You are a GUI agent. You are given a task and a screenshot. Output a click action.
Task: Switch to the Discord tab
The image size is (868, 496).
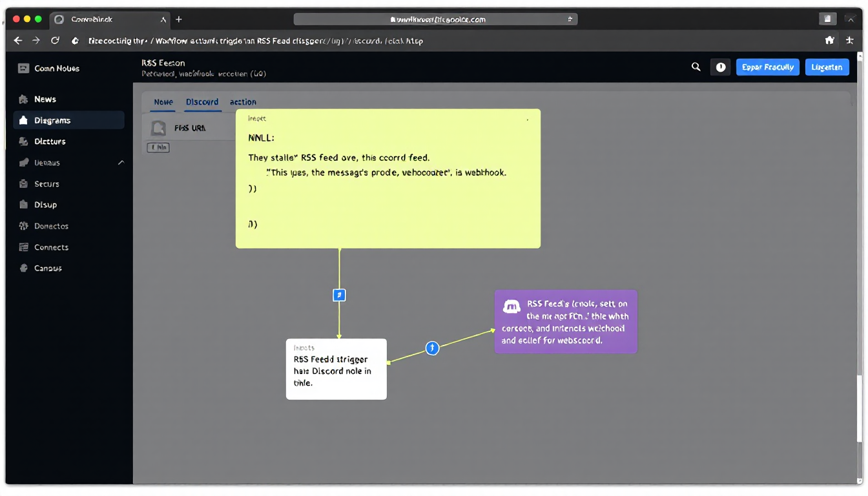[202, 102]
